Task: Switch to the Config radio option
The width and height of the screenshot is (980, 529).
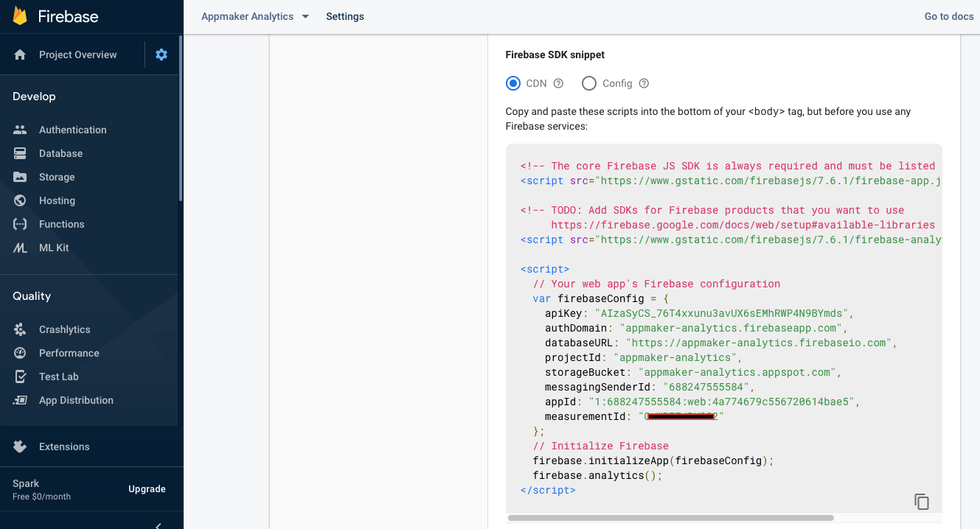Action: [588, 83]
